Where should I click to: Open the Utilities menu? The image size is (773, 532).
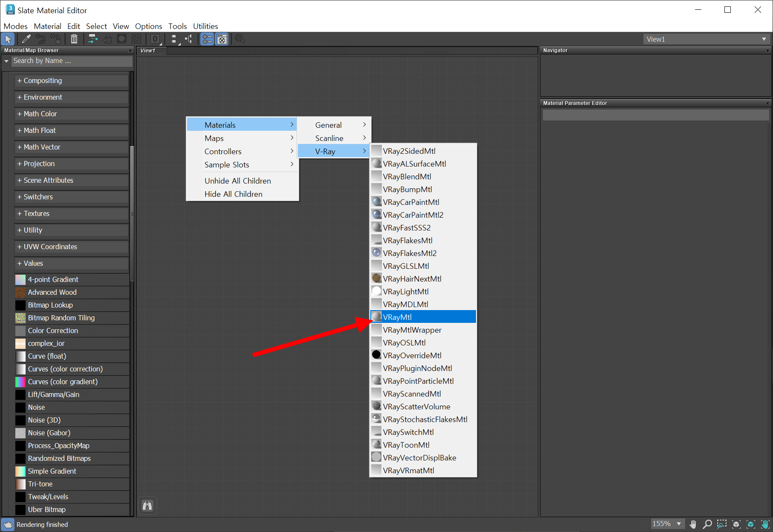(x=205, y=26)
